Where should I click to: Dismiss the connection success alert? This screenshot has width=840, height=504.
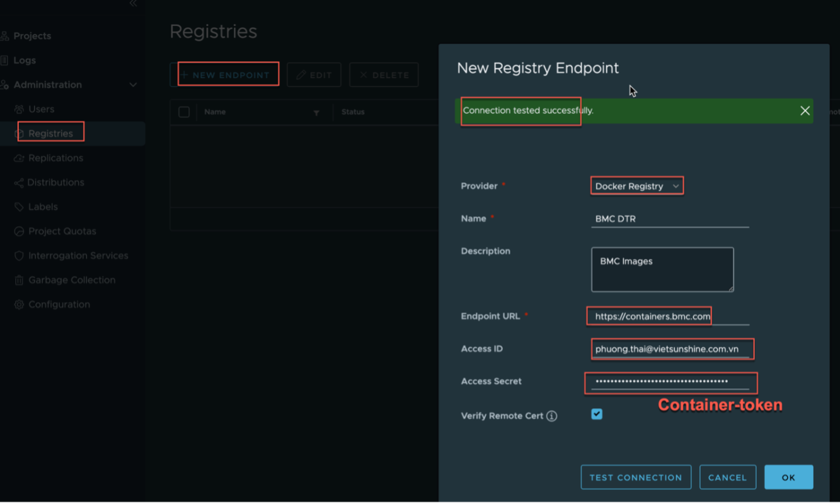click(x=805, y=111)
